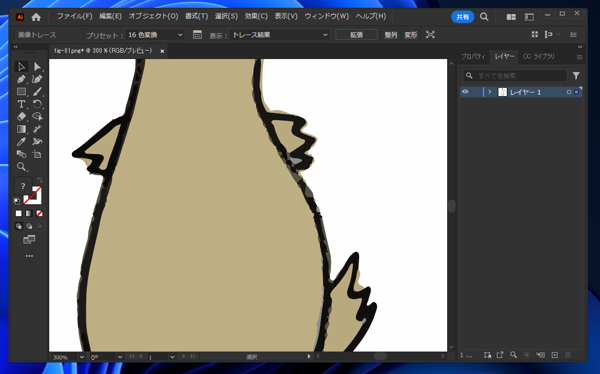This screenshot has width=600, height=374.
Task: Select the Rectangle tool
Action: pos(21,91)
